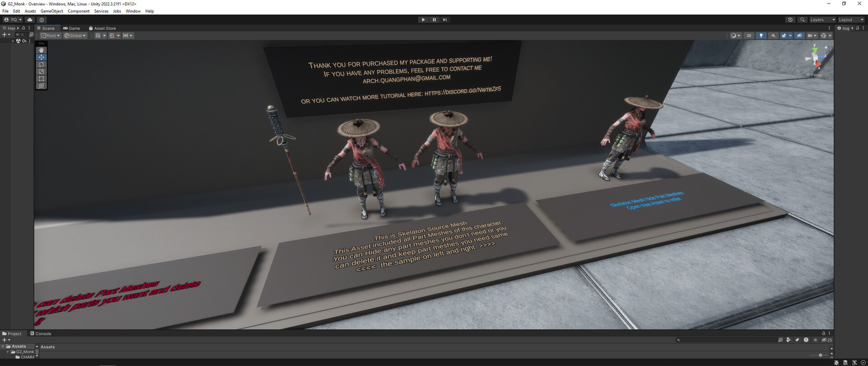The image size is (868, 366).
Task: Open the Window menu
Action: (x=133, y=11)
